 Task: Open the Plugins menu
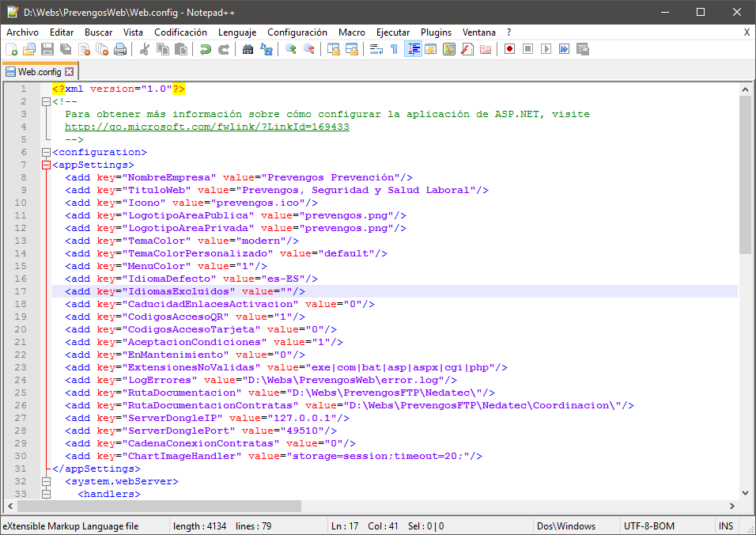[x=436, y=32]
